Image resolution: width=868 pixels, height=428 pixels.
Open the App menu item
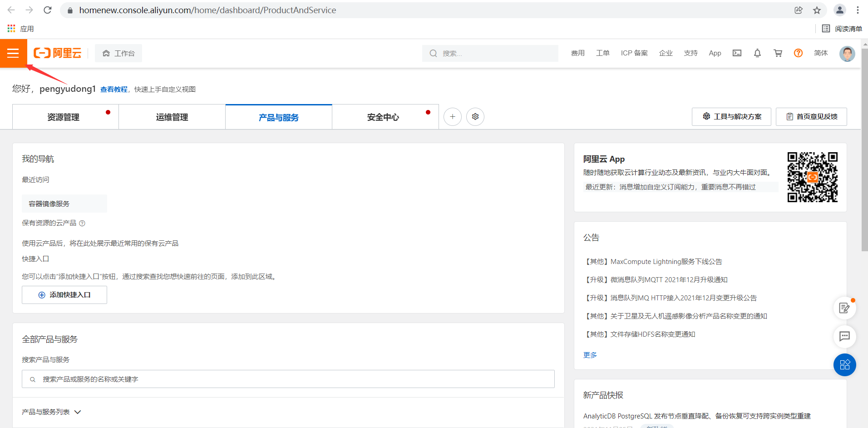(x=715, y=53)
